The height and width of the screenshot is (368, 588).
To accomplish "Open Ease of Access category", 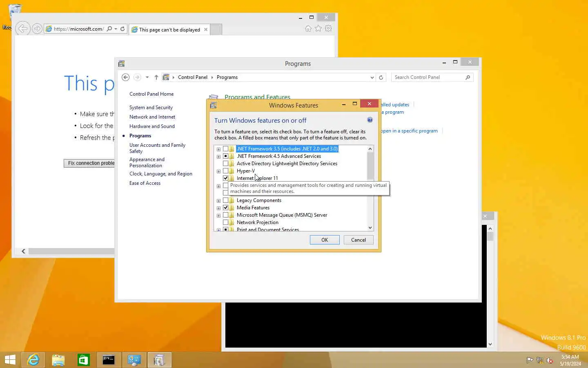I will 145,183.
